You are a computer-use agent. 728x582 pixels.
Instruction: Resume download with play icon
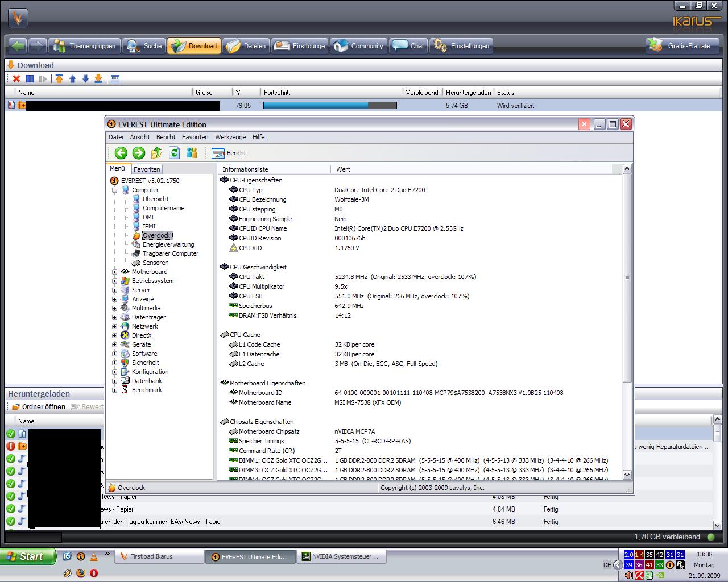click(x=43, y=79)
